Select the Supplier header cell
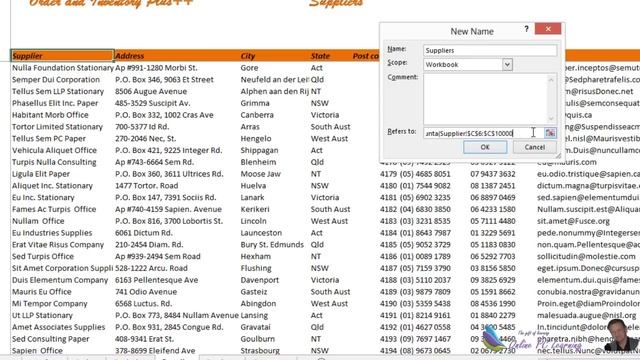This screenshot has height=360, width=640. 62,56
